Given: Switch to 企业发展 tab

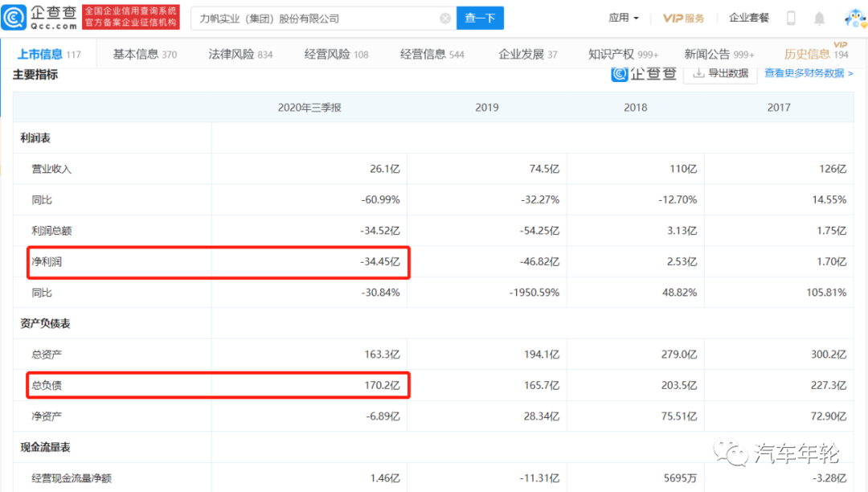Looking at the screenshot, I should pyautogui.click(x=528, y=54).
